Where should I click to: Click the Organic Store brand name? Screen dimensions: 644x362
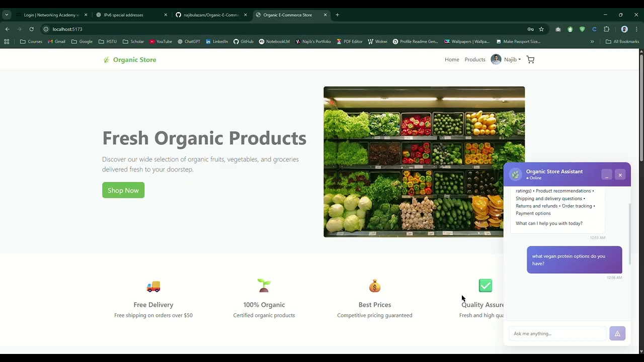point(134,60)
